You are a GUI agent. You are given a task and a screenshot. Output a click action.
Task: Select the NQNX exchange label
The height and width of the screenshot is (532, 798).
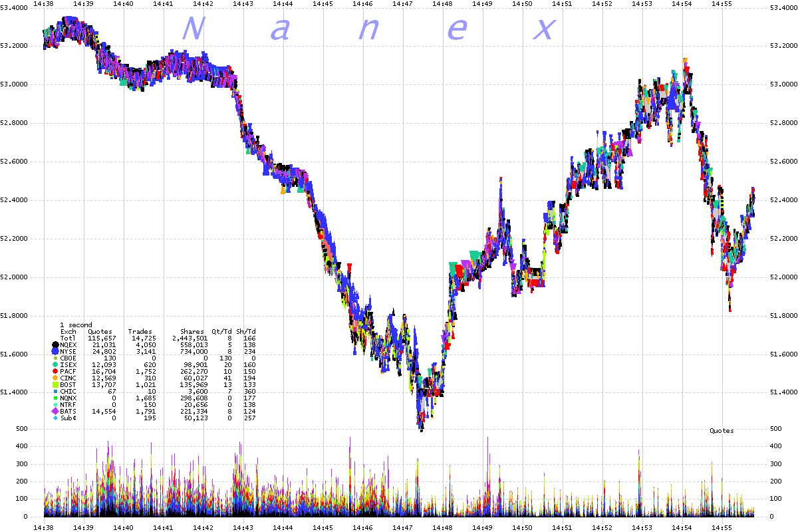[x=68, y=398]
